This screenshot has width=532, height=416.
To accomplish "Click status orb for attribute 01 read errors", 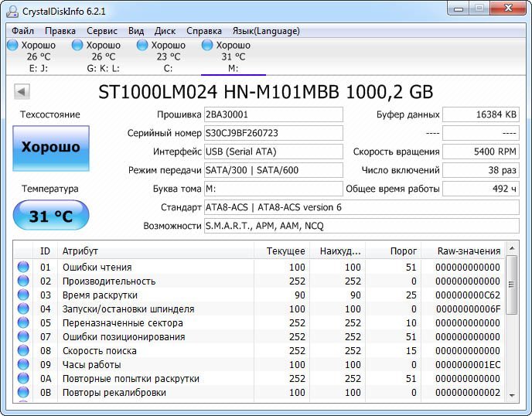I will (23, 268).
